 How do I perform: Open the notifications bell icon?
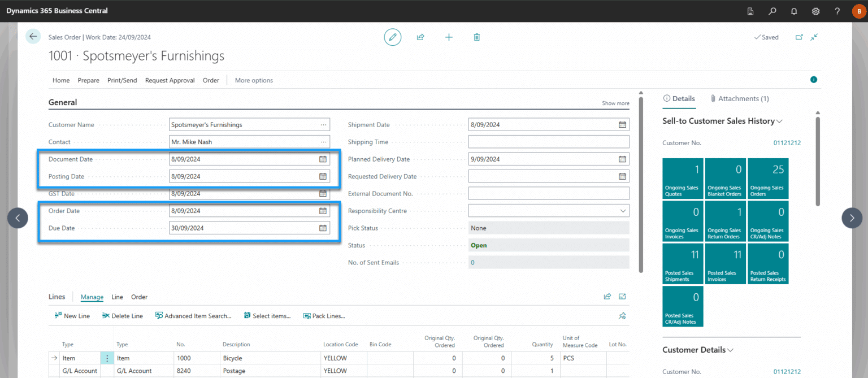794,11
